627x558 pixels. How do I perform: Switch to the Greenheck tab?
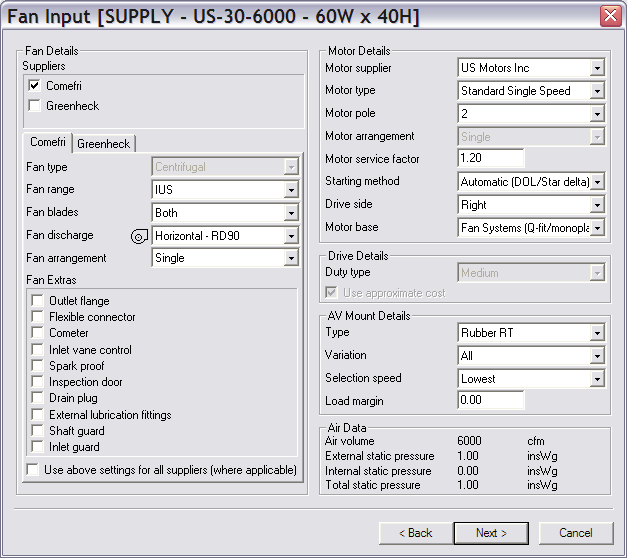(x=104, y=144)
